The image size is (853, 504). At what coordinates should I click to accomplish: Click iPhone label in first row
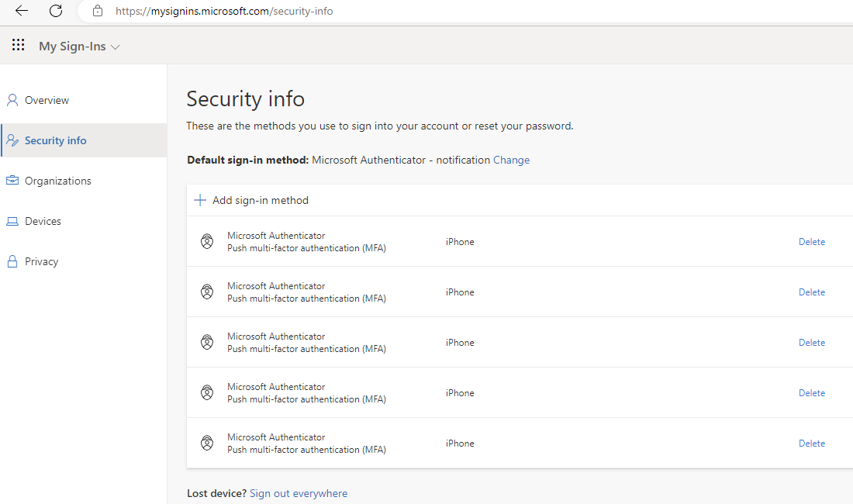tap(460, 242)
